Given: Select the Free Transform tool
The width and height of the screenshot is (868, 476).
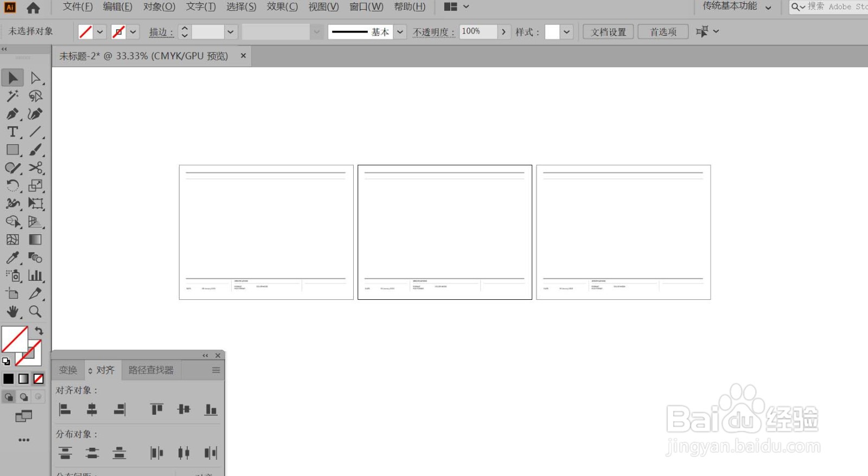Looking at the screenshot, I should click(36, 204).
